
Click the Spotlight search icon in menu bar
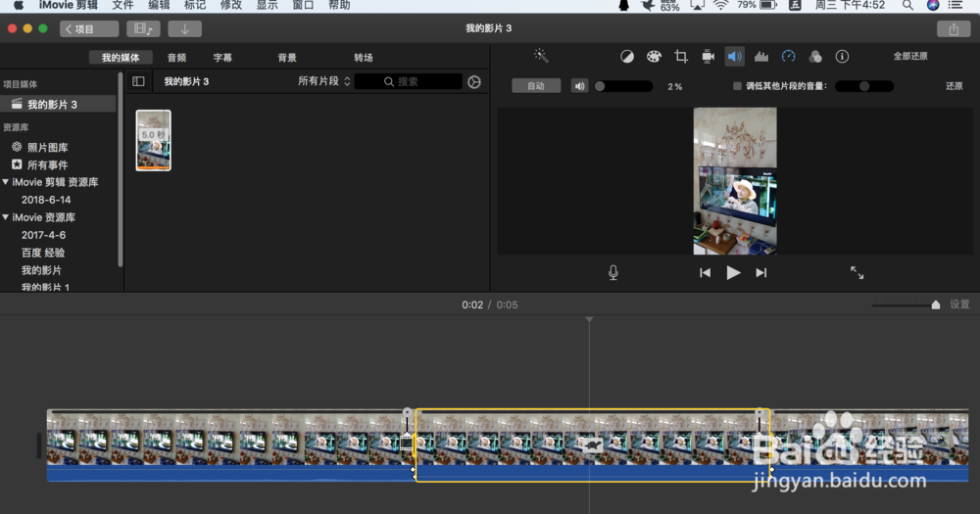(x=907, y=5)
